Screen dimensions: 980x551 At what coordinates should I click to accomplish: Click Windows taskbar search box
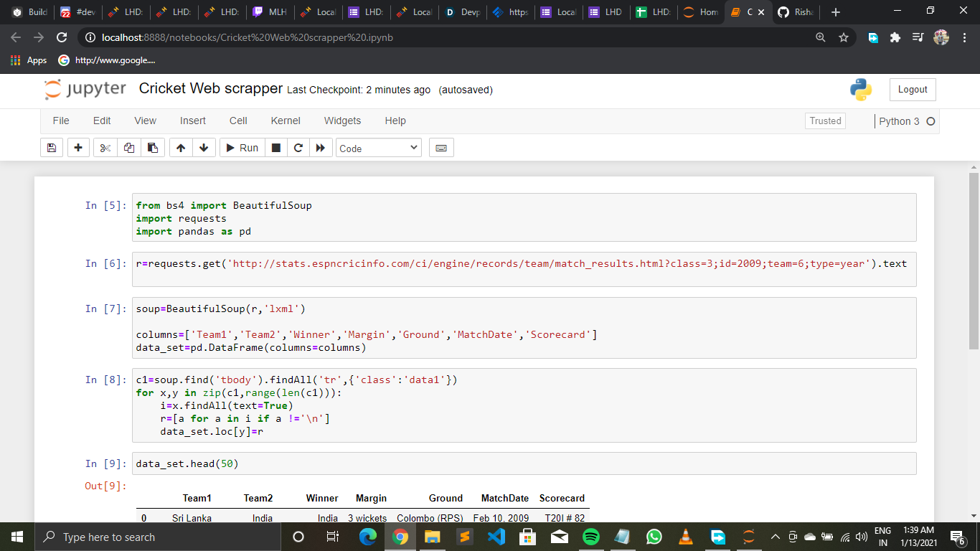point(157,537)
